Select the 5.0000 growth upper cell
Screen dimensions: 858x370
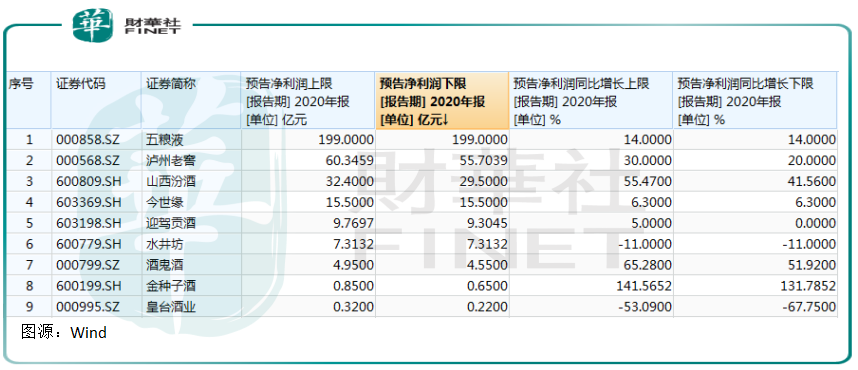tap(591, 224)
